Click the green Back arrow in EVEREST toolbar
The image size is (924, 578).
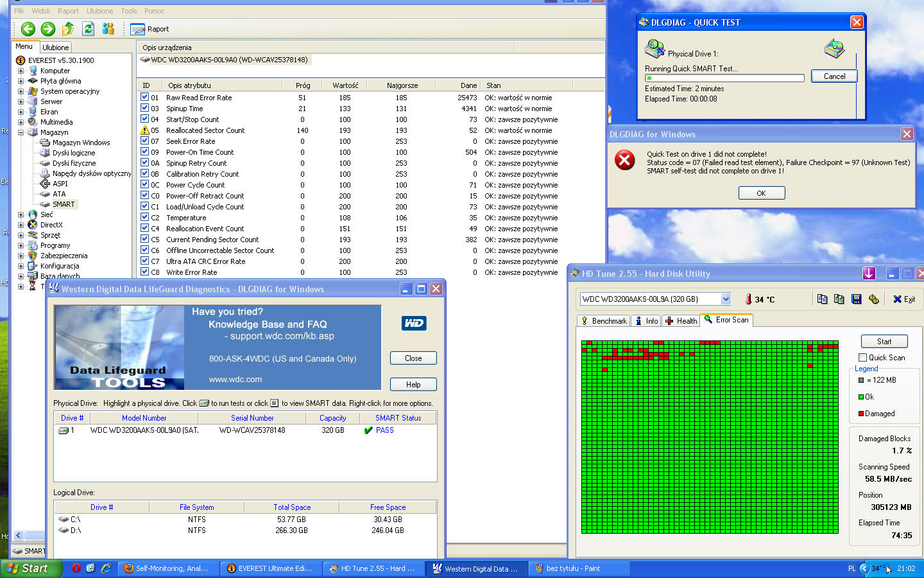click(x=28, y=29)
